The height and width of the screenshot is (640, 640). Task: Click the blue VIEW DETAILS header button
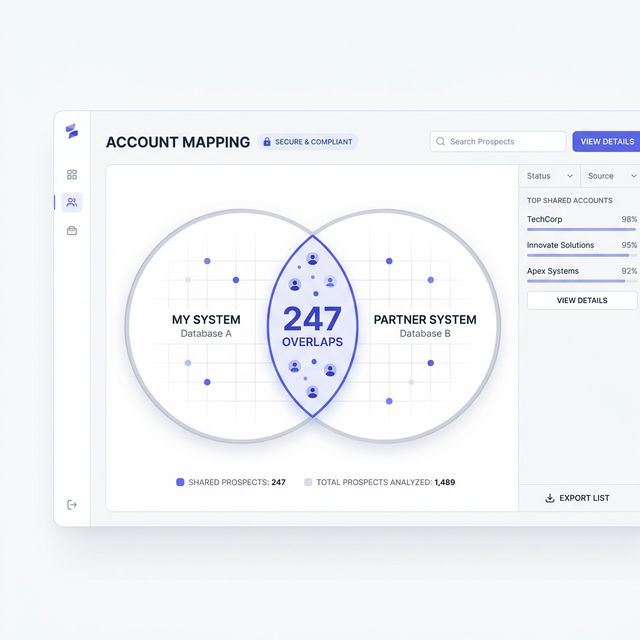point(606,142)
